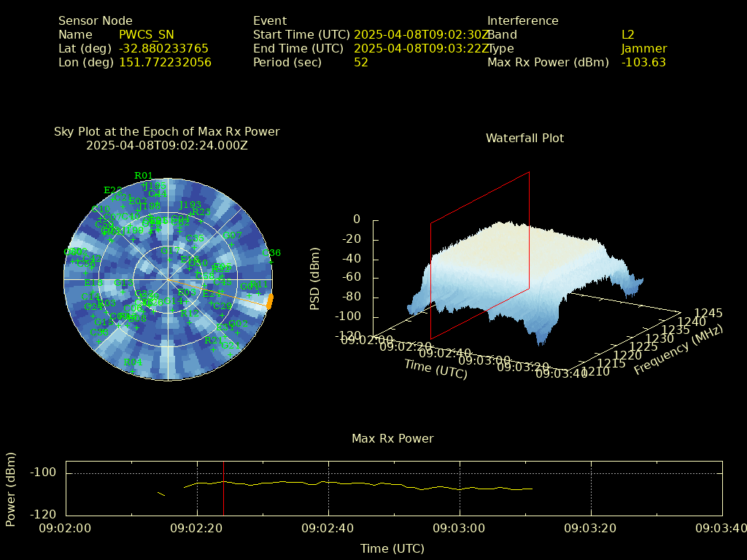
Task: Click the Waterfall Plot title
Action: tap(525, 138)
